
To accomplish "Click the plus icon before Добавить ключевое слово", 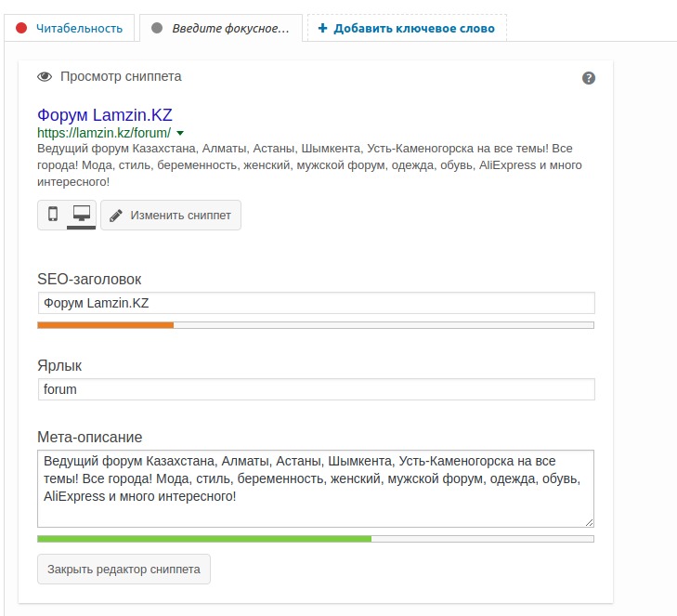I will pyautogui.click(x=322, y=28).
